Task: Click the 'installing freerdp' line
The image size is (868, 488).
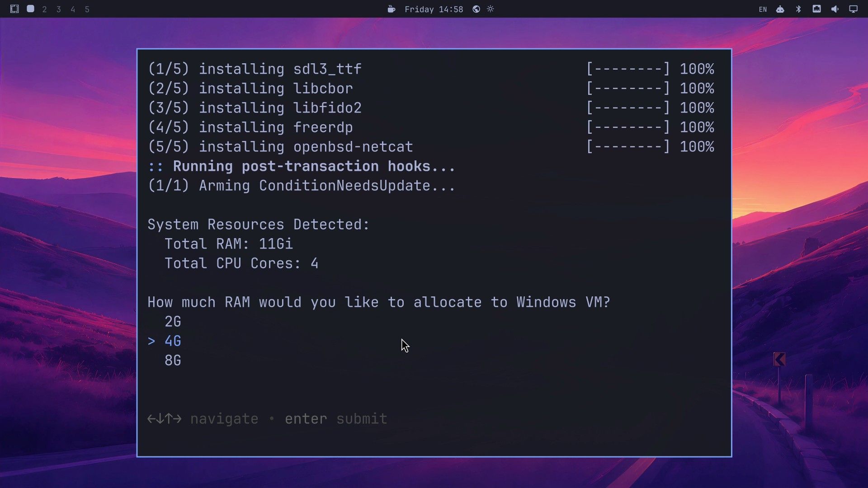Action: [250, 127]
